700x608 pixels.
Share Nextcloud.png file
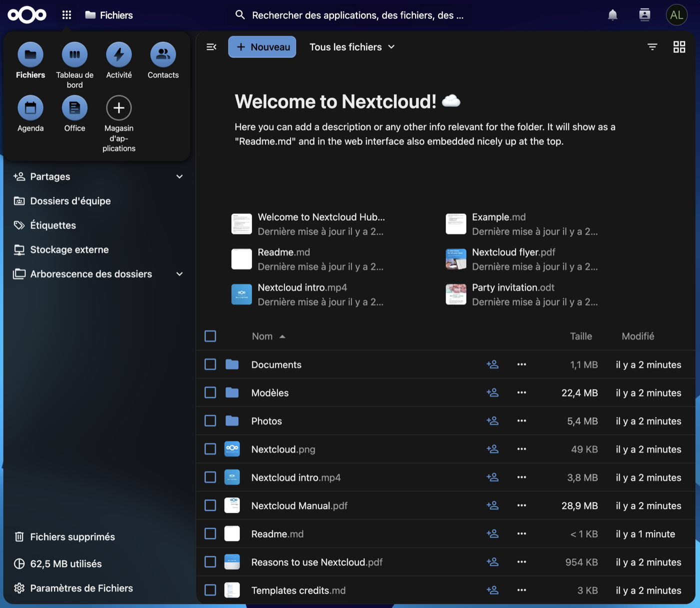(x=492, y=449)
